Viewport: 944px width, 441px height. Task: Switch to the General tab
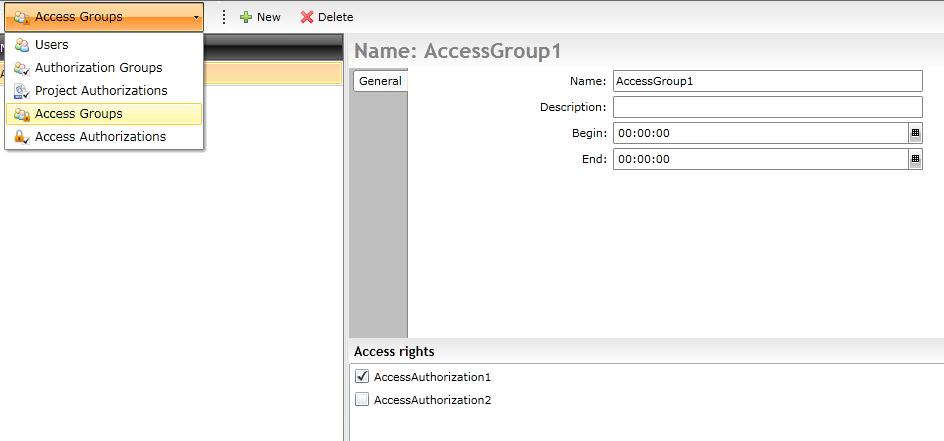click(380, 81)
